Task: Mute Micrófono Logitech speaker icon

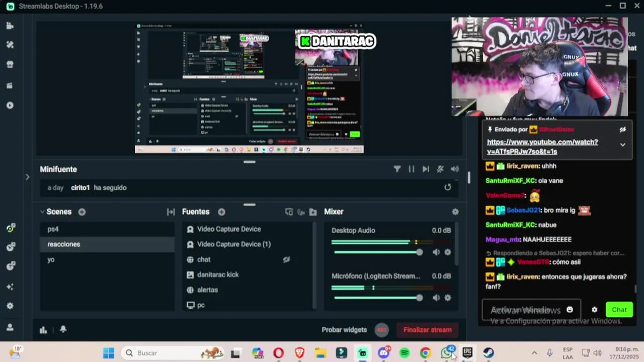Action: point(436,298)
